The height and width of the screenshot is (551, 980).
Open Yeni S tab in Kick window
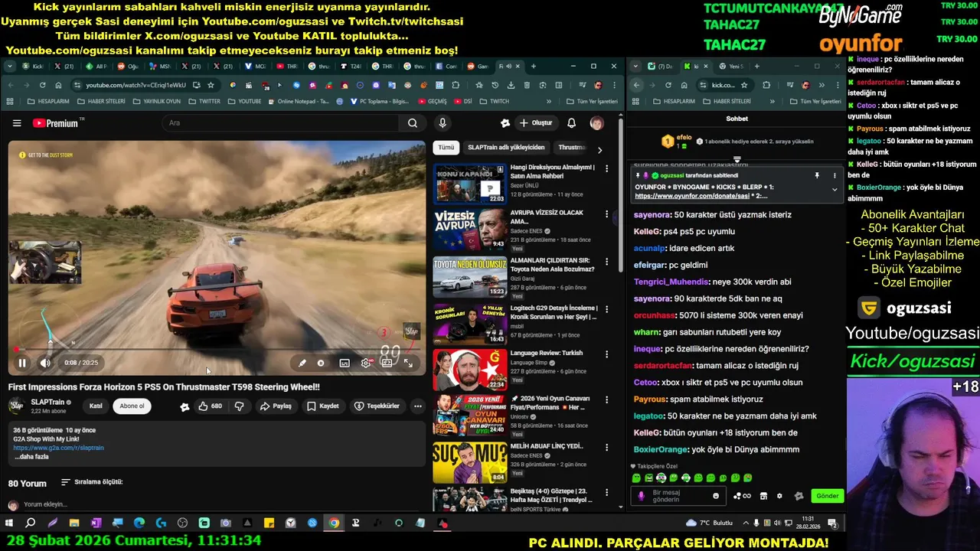[731, 67]
